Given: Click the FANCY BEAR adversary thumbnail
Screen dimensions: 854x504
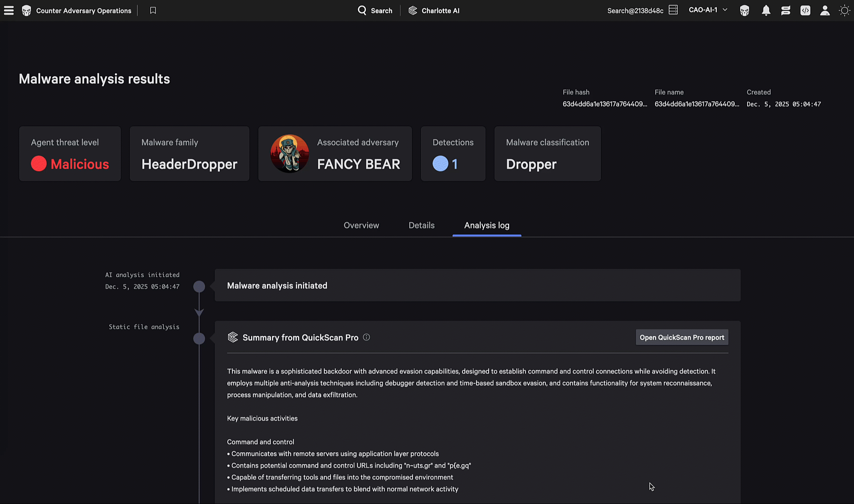Looking at the screenshot, I should coord(289,154).
